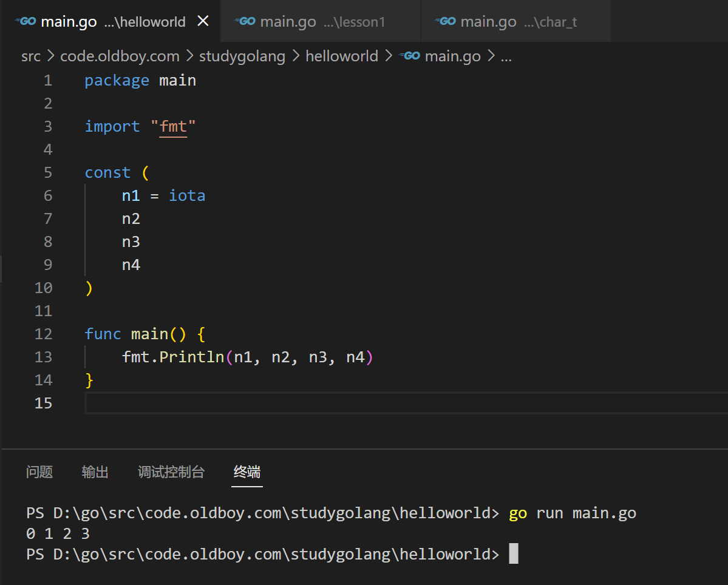Switch to the main.go lesson1 tab

tap(321, 21)
